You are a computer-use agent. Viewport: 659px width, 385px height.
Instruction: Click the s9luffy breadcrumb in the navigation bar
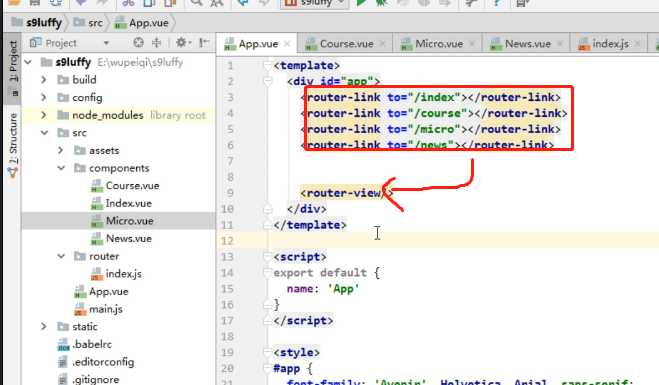[x=37, y=23]
